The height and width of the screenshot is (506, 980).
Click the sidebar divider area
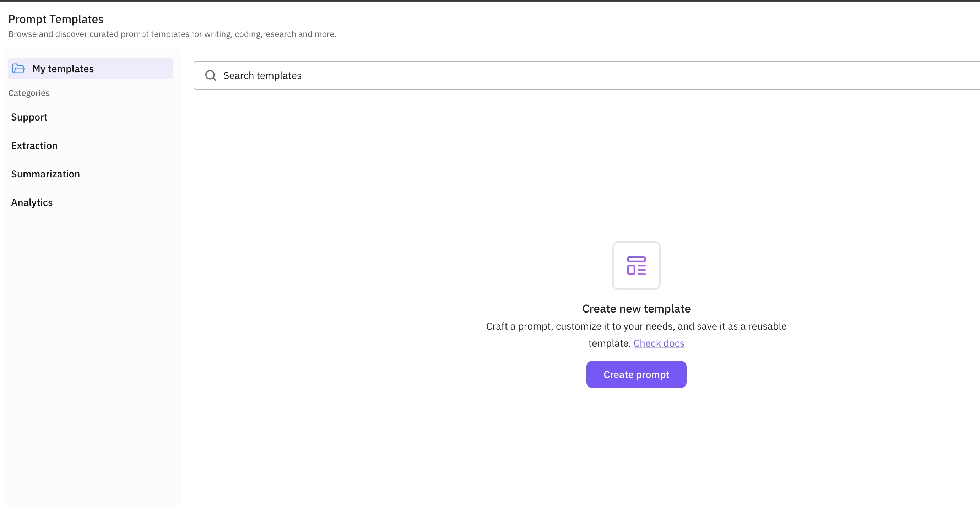182,267
